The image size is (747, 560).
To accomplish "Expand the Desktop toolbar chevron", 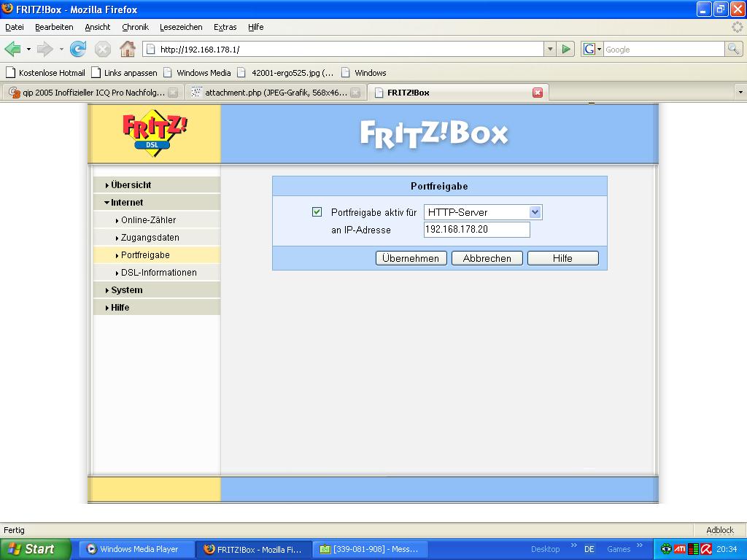I will (573, 545).
